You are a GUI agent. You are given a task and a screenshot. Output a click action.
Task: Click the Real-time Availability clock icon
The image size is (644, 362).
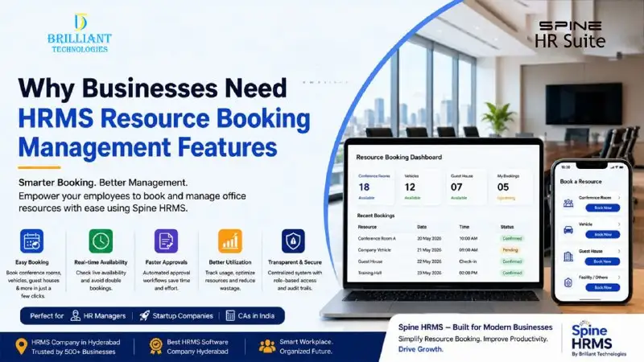click(101, 241)
